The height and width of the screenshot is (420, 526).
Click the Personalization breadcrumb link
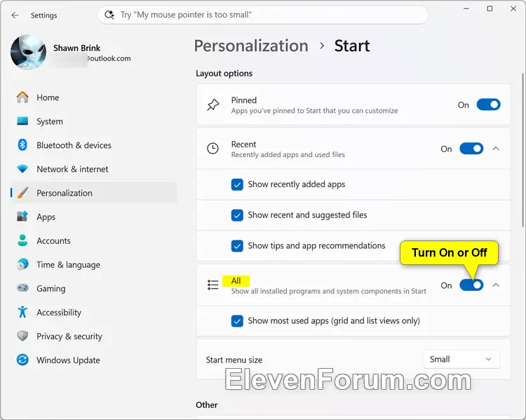click(x=251, y=46)
